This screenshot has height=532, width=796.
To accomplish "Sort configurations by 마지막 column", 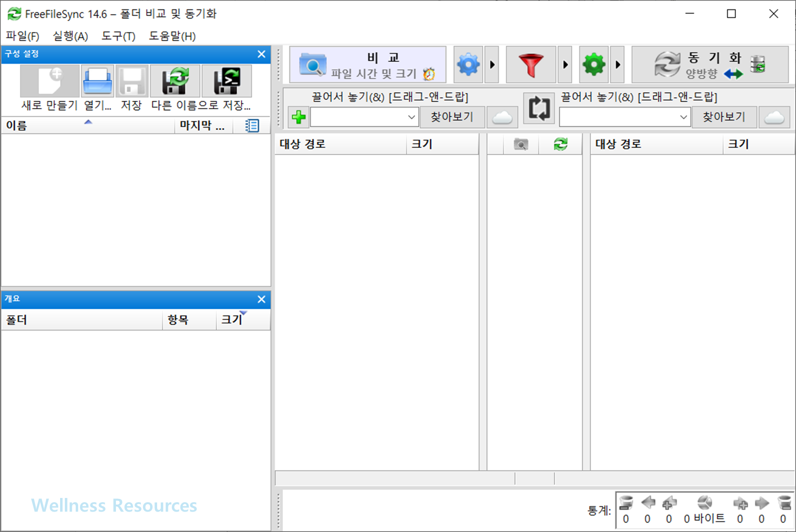I will click(x=203, y=126).
